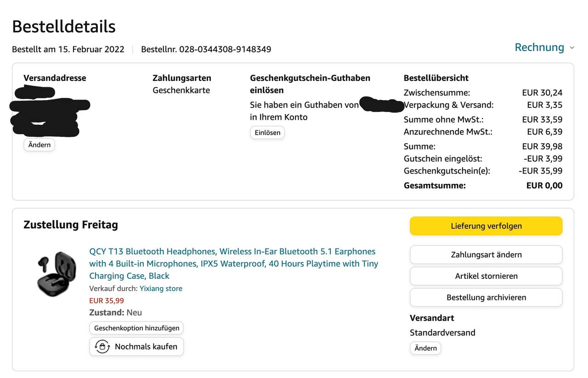Archive order with Bestellung archivieren
Screen dimensions: 588x378
click(486, 297)
